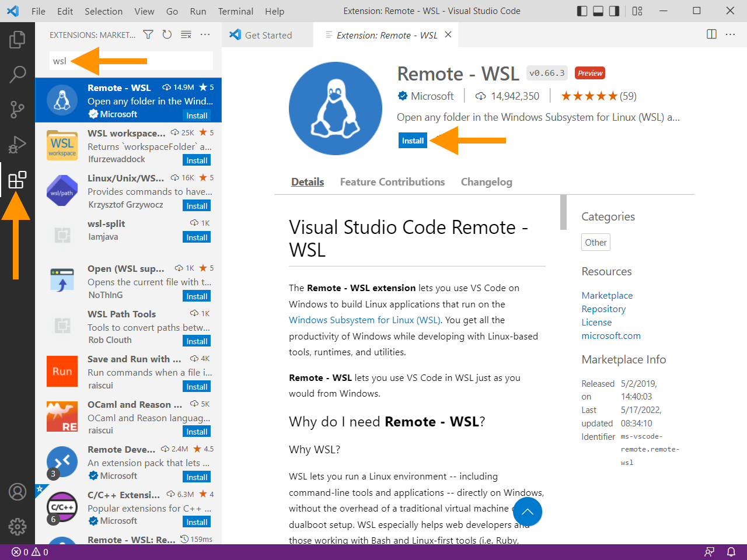Screen dimensions: 747x560
Task: Open the Terminal menu
Action: pyautogui.click(x=236, y=11)
